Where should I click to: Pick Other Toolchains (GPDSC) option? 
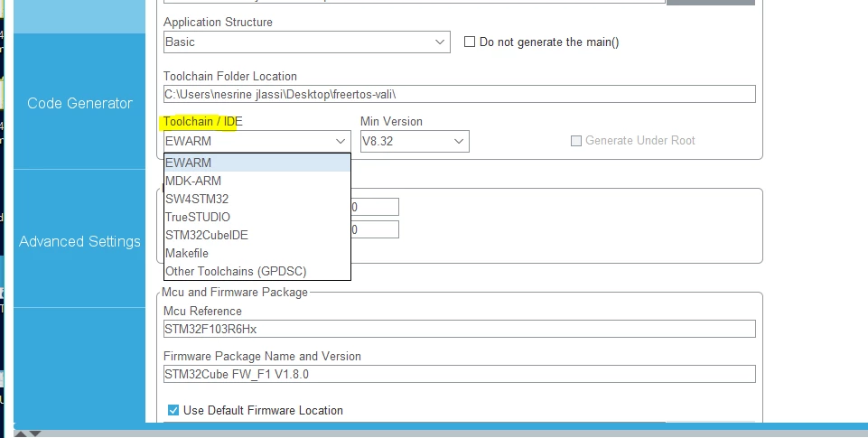pos(257,271)
